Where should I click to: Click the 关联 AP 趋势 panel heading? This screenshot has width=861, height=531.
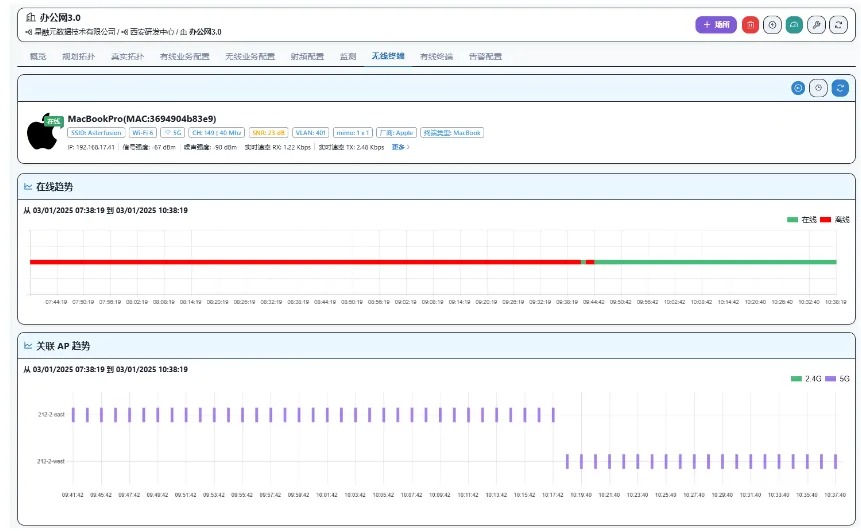coord(63,346)
